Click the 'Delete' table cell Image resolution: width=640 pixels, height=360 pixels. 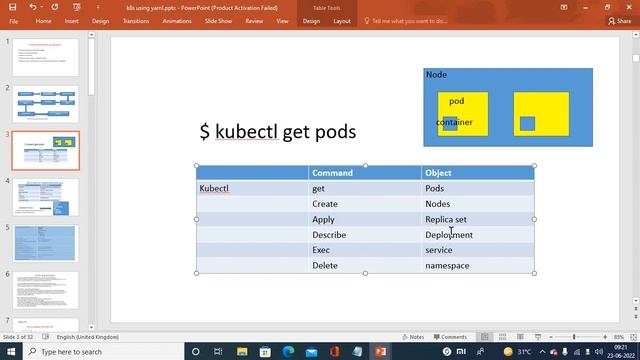(365, 265)
